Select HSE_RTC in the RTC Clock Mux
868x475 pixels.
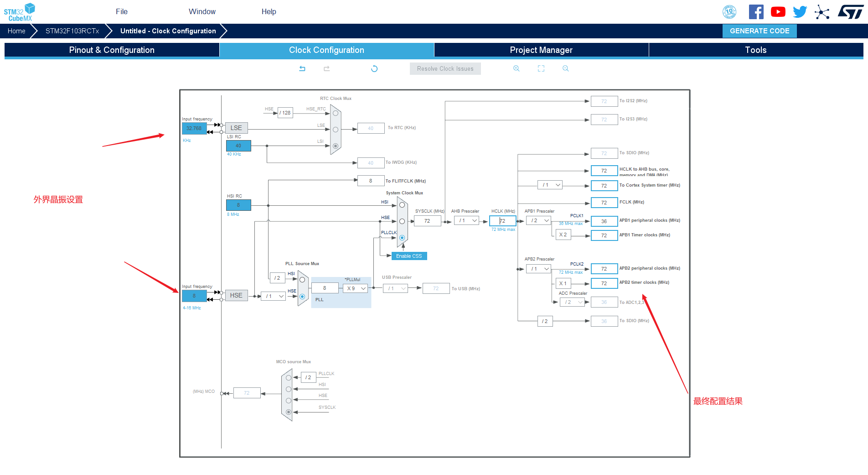point(336,113)
